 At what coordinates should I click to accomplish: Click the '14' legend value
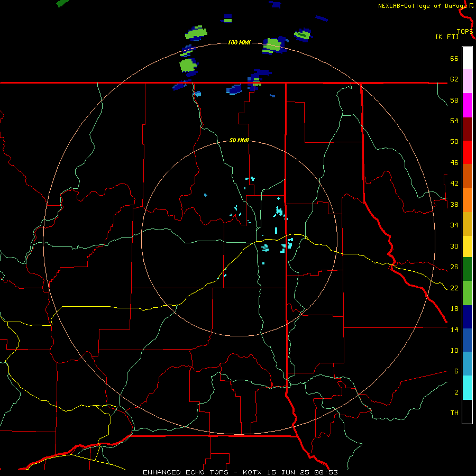pyautogui.click(x=454, y=329)
